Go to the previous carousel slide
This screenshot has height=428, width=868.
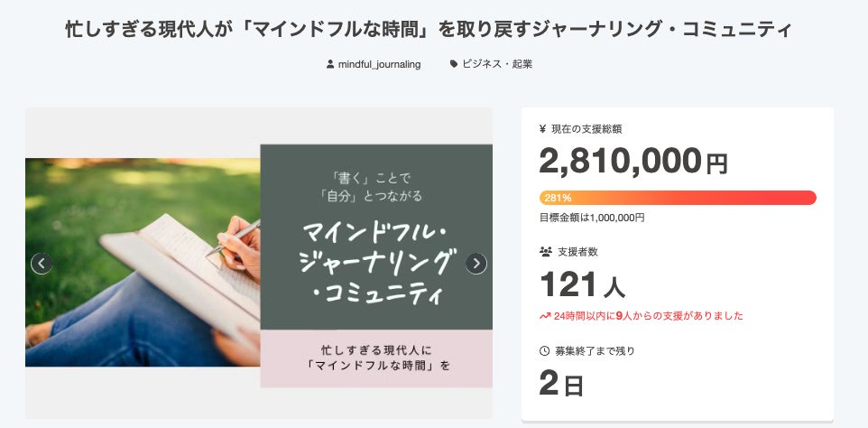pyautogui.click(x=42, y=264)
